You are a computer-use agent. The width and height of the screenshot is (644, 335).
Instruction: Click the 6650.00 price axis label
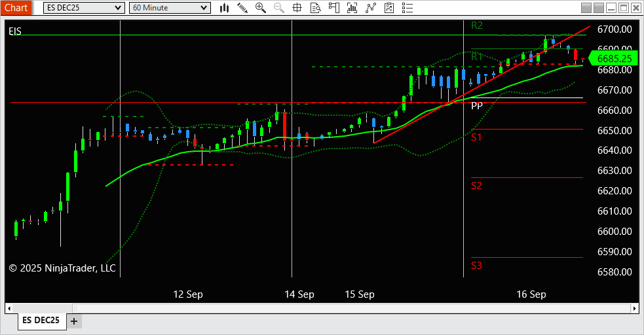[615, 130]
